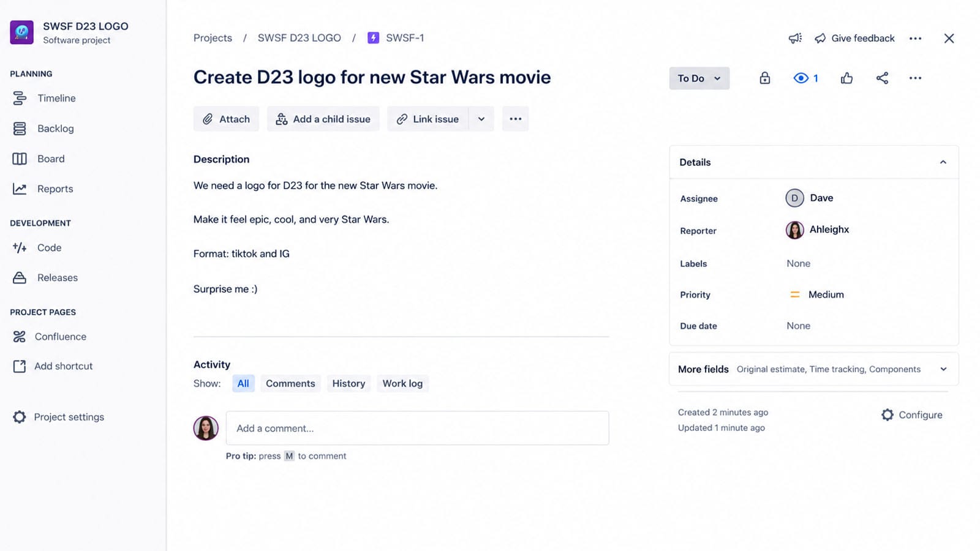Click the SWSF D23 LOGO project avatar icon
The image size is (980, 551).
click(x=21, y=32)
